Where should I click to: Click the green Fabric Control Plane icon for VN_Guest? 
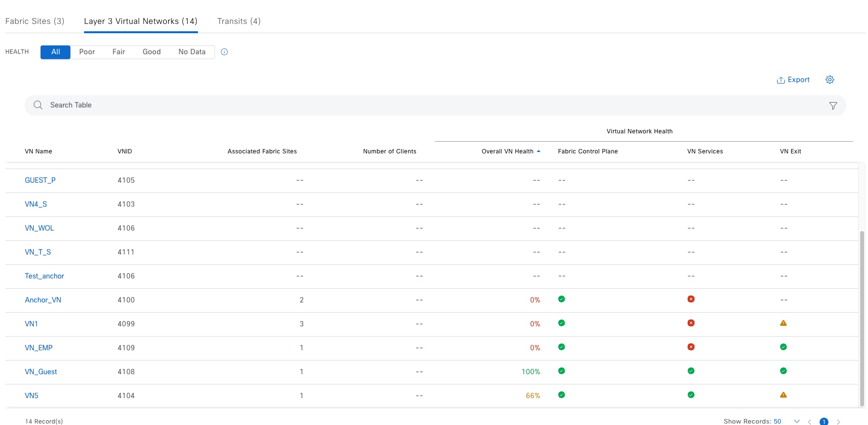(561, 371)
